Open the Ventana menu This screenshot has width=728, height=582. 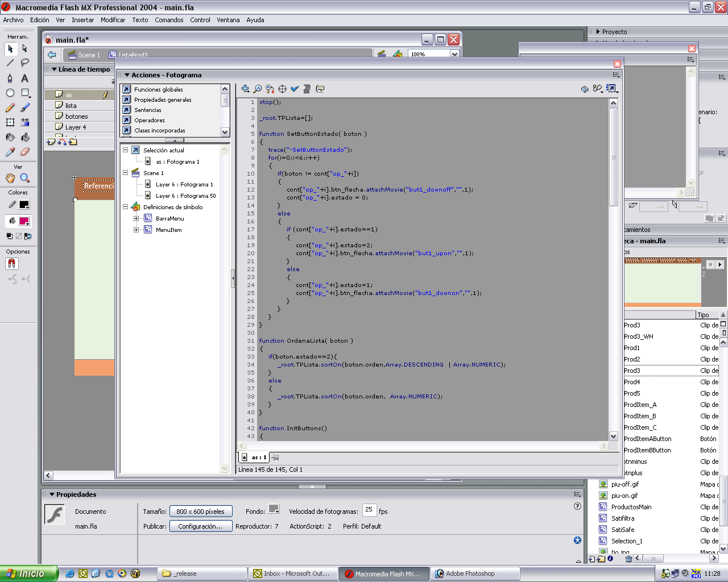click(x=228, y=20)
